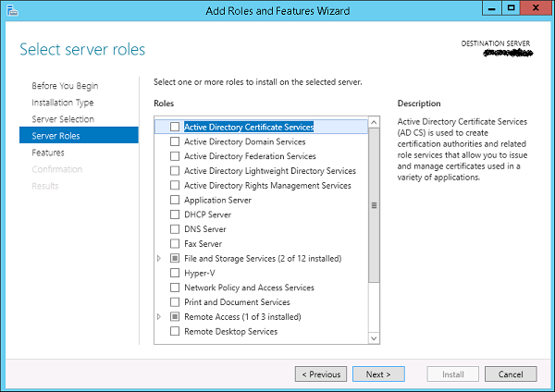Viewport: 555px width, 392px height.
Task: Check Active Directory Certificate Services checkbox
Action: coord(175,127)
